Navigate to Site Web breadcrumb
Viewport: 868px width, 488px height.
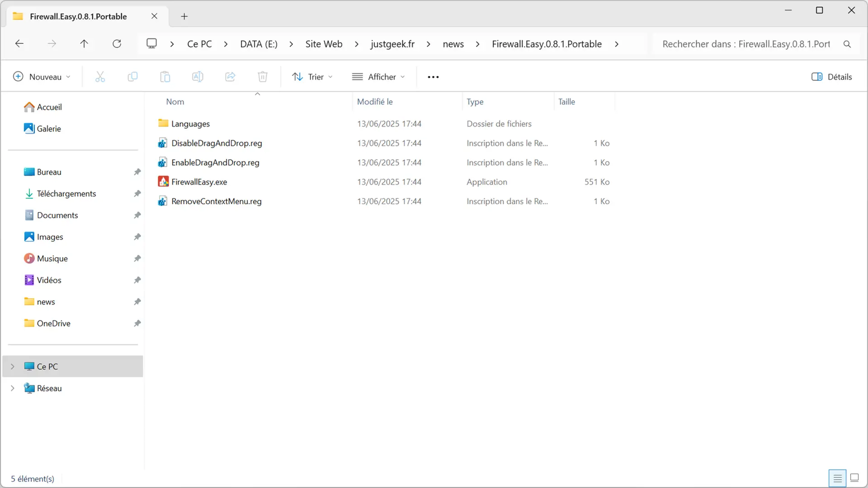point(324,44)
